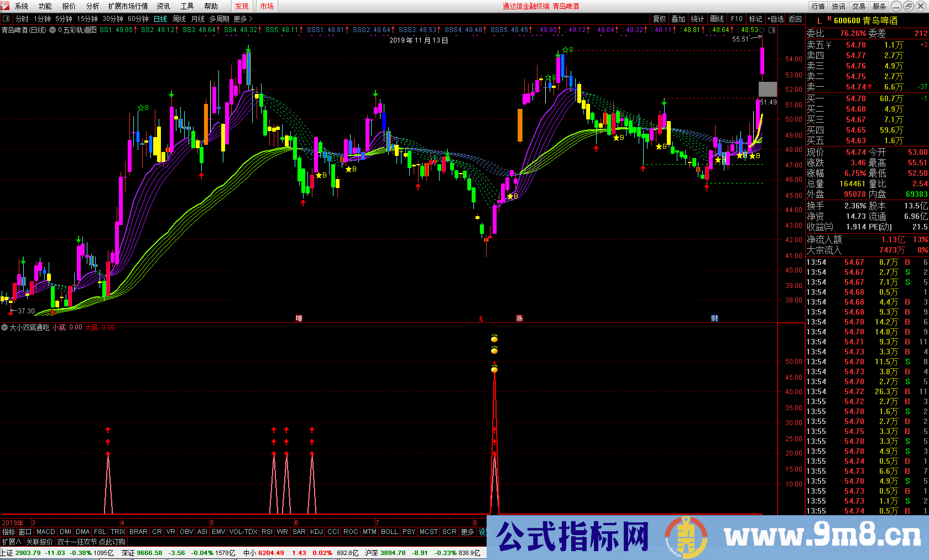Image resolution: width=929 pixels, height=560 pixels.
Task: Open the 交易 panel
Action: point(859,6)
